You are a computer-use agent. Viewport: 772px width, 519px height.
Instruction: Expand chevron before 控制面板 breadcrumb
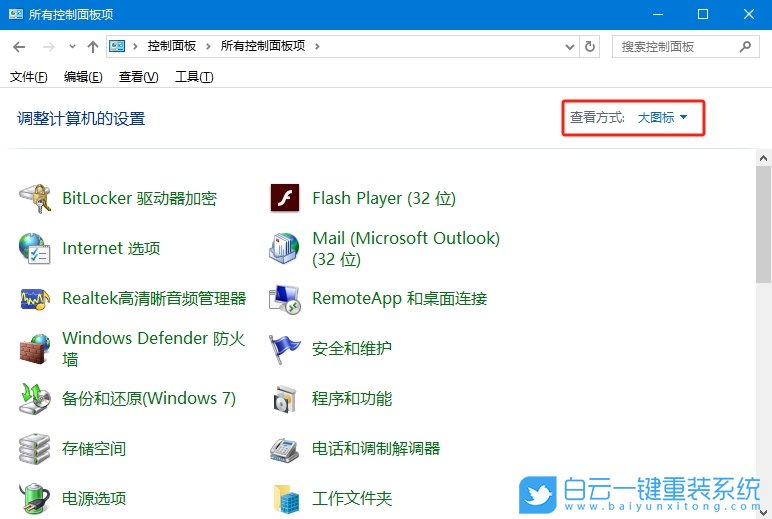coord(135,46)
